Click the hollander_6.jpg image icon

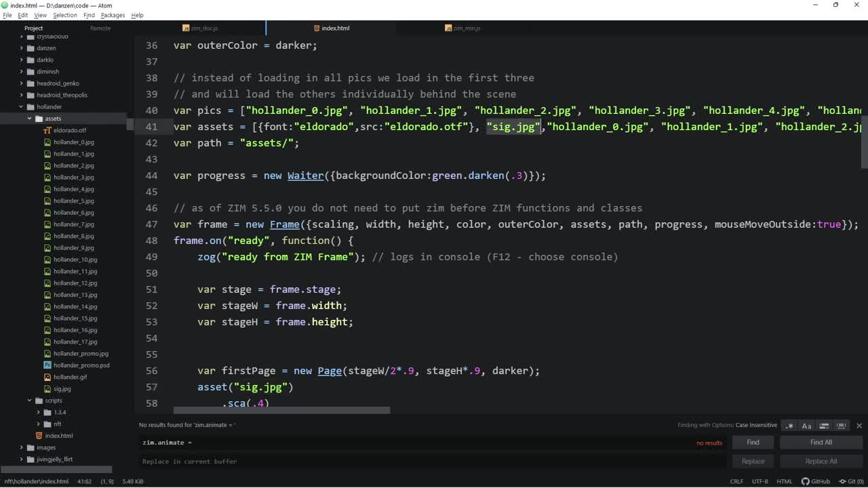(x=47, y=213)
